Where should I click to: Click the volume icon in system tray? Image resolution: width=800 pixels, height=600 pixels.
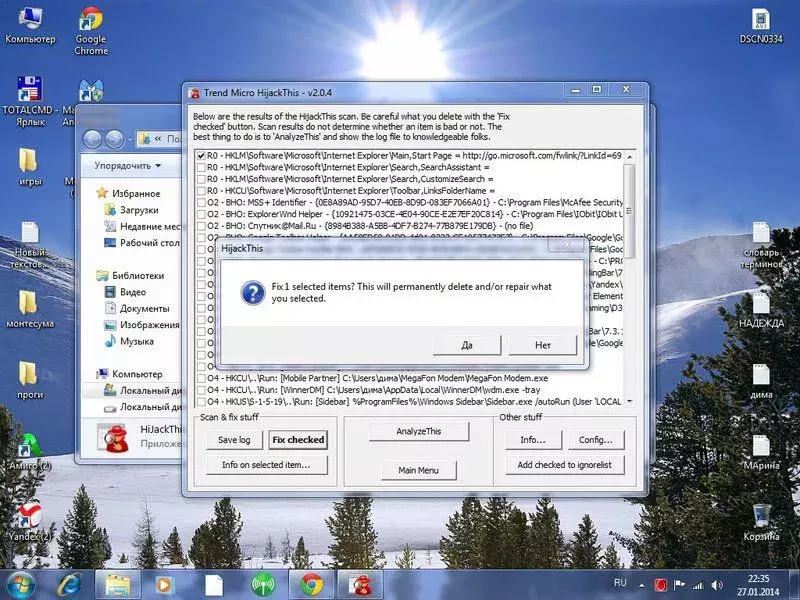717,585
